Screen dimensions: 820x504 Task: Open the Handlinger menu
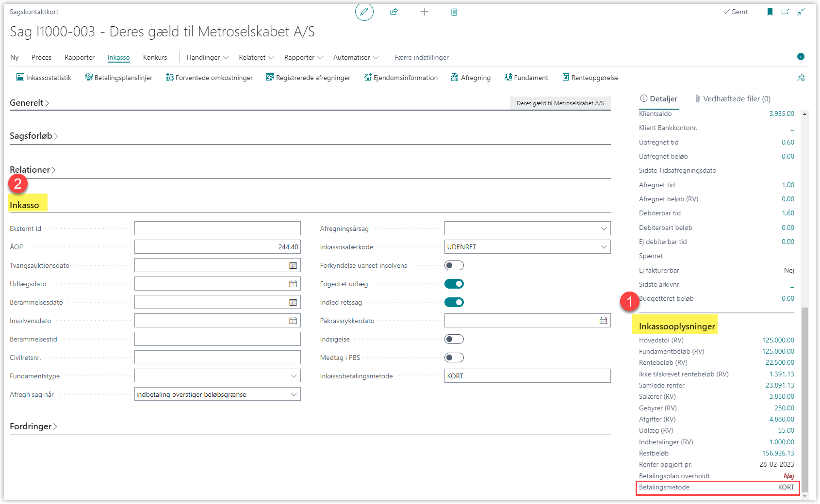click(207, 57)
